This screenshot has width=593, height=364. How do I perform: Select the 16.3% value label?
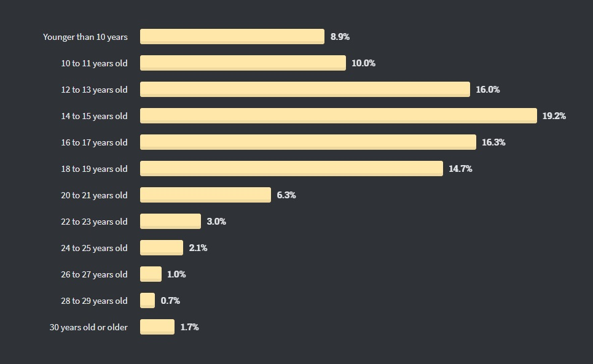click(x=493, y=142)
